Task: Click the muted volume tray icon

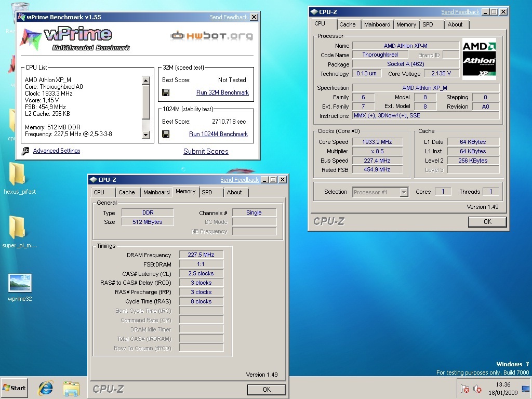Action: coord(477,389)
